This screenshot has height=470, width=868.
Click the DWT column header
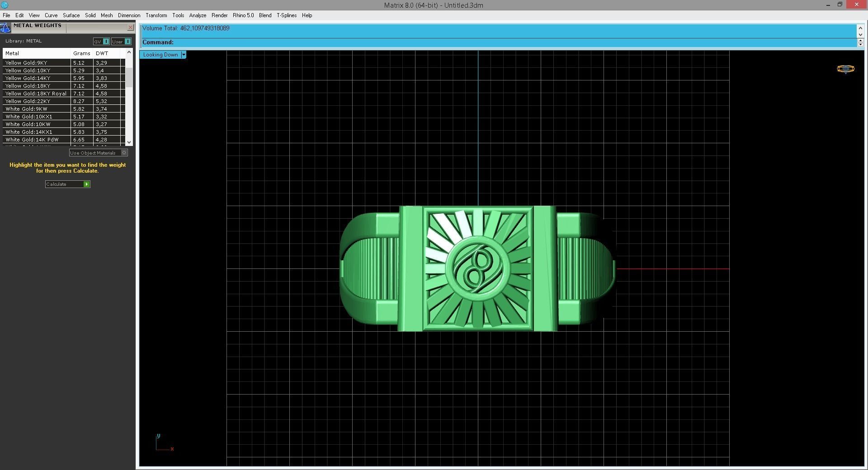[x=107, y=53]
